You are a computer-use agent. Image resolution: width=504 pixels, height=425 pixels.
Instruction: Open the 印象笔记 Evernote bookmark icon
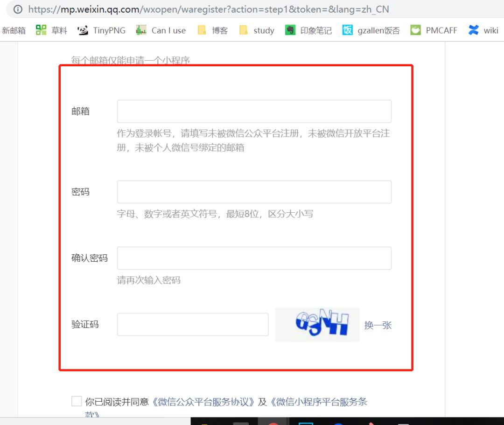(290, 30)
